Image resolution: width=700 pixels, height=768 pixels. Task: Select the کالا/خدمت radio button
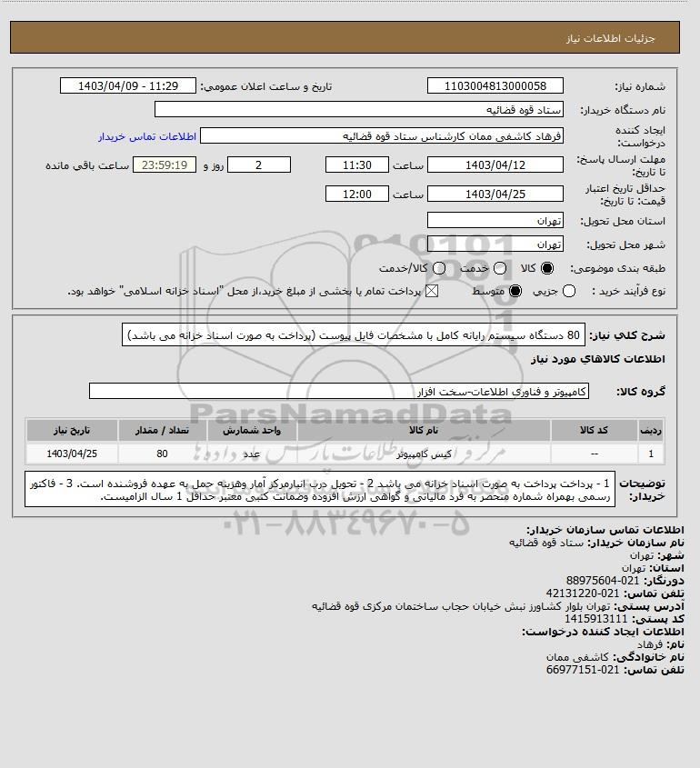pyautogui.click(x=439, y=268)
